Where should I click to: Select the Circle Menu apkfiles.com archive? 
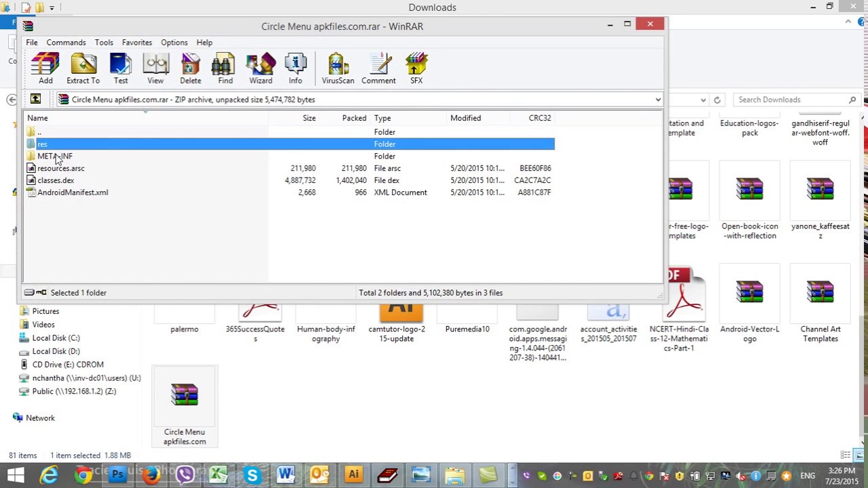point(184,407)
